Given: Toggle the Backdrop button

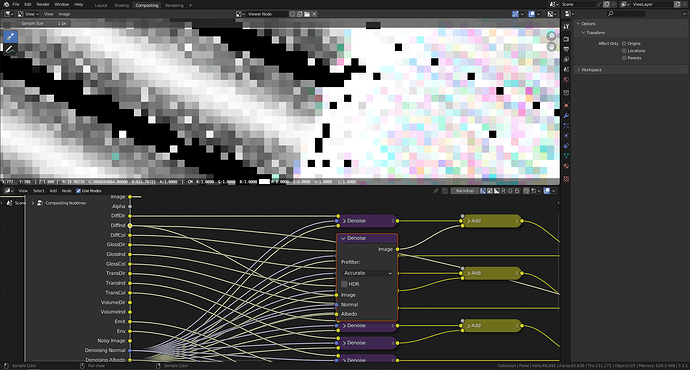Looking at the screenshot, I should pos(465,191).
